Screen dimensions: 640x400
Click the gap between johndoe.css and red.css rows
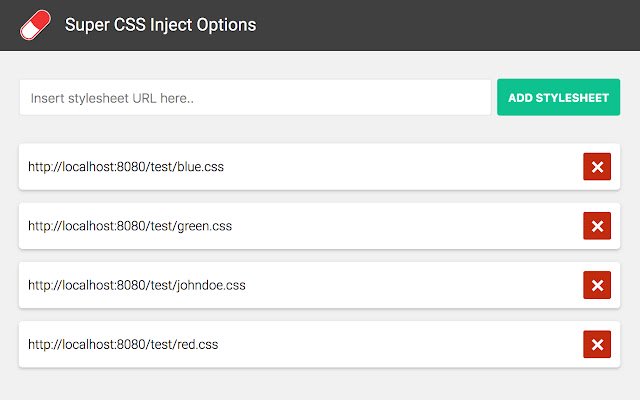point(320,315)
